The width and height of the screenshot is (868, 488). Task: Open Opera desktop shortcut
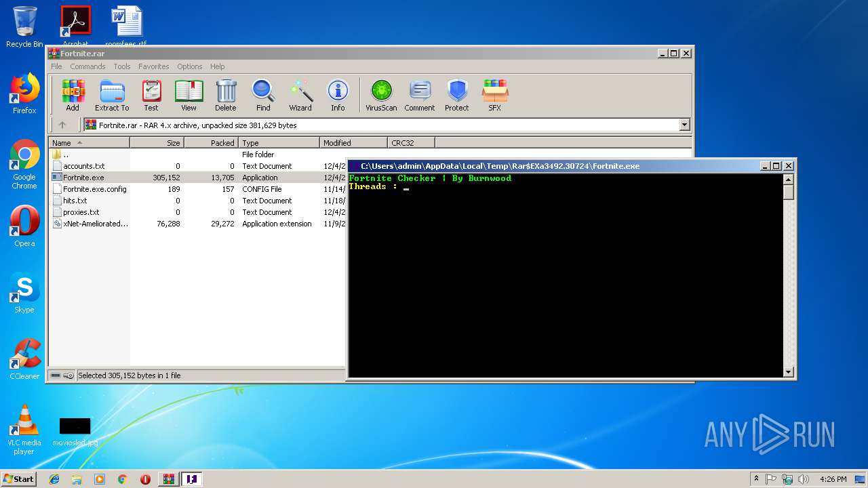click(x=24, y=226)
